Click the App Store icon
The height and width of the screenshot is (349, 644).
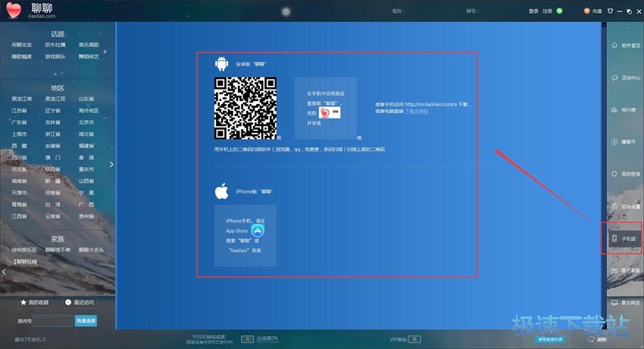[x=258, y=231]
